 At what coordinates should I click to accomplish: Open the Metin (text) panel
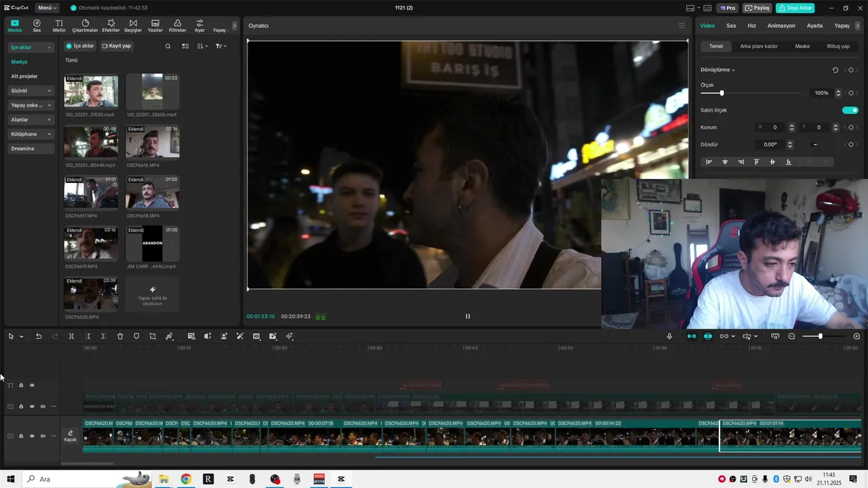tap(59, 26)
